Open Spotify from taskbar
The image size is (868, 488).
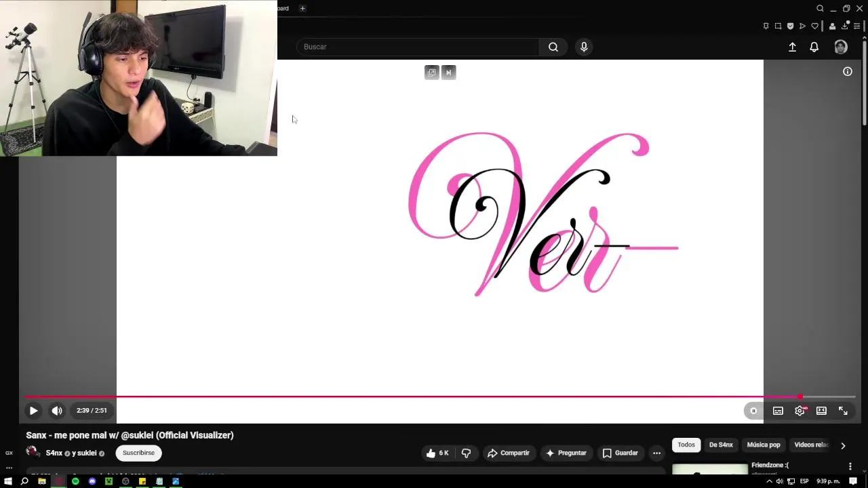click(x=75, y=481)
